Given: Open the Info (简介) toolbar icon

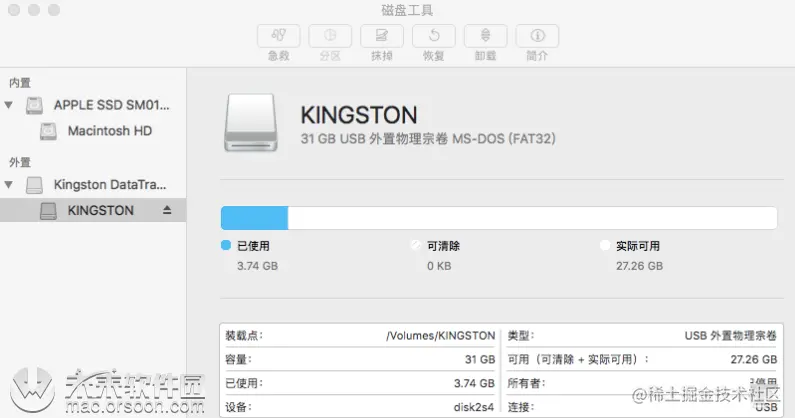Looking at the screenshot, I should (x=537, y=36).
